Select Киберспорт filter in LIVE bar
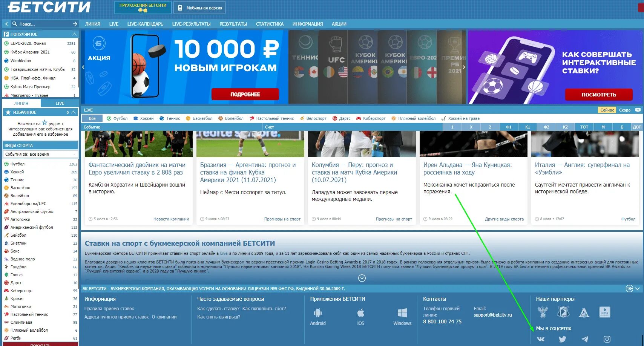 pos(371,118)
